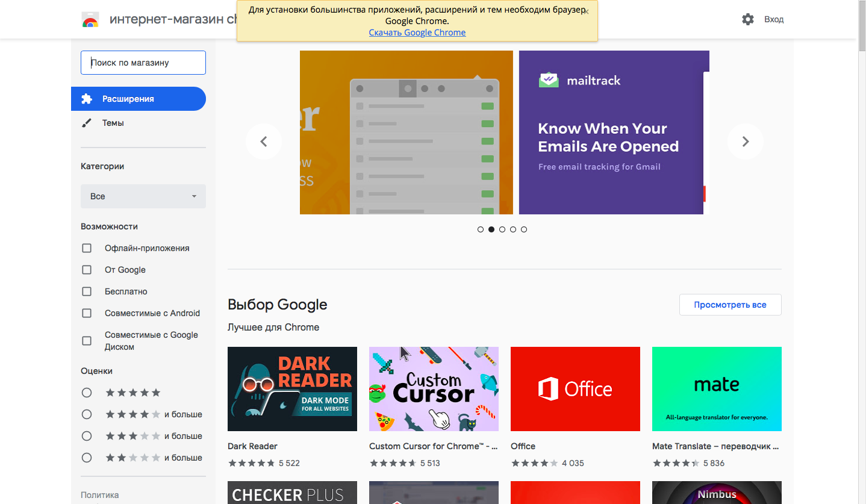Open the Расширения section
This screenshot has width=866, height=504.
[x=139, y=99]
